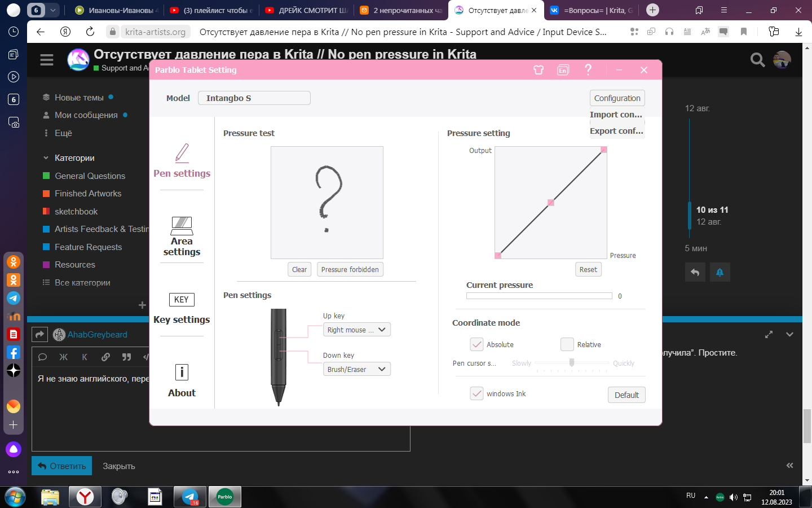Switch to the Ивановы-Ивановы browser tab
Image resolution: width=812 pixels, height=508 pixels.
(116, 10)
